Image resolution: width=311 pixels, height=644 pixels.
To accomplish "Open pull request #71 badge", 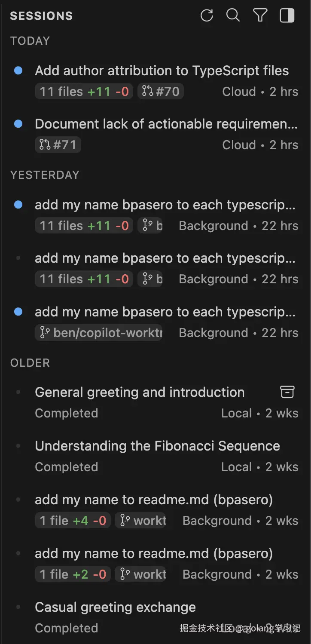I will coord(58,145).
